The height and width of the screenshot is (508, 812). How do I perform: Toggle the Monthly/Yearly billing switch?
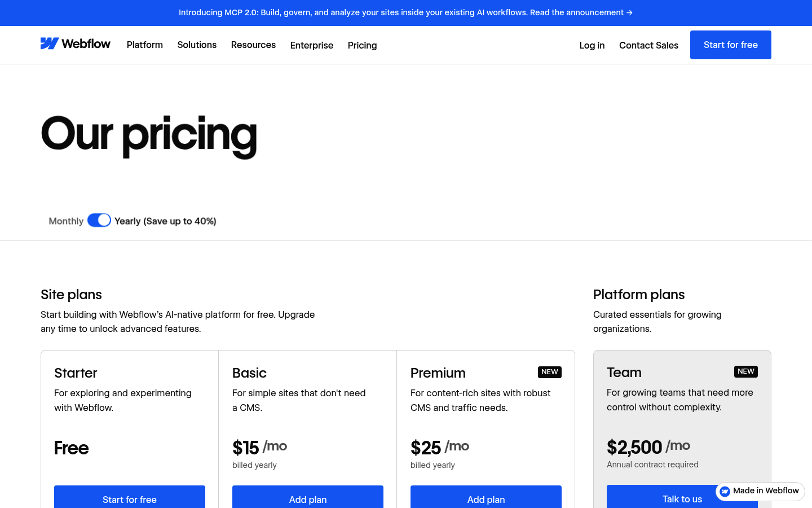click(99, 220)
